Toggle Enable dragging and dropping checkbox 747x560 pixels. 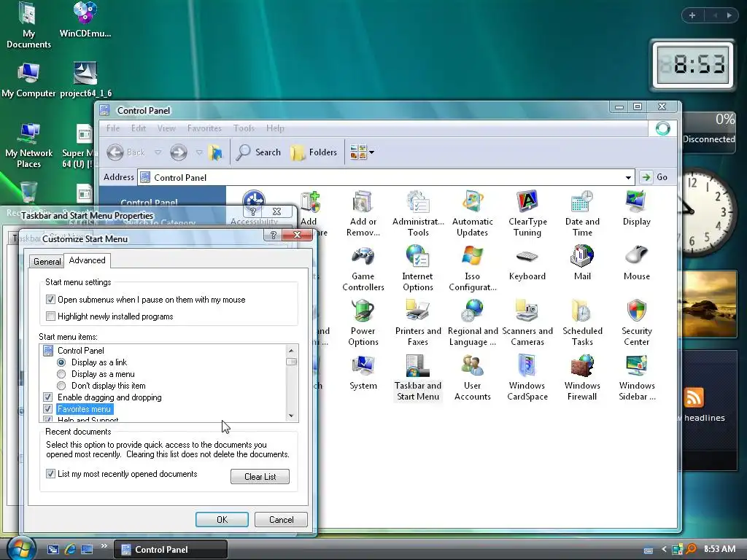pos(47,397)
